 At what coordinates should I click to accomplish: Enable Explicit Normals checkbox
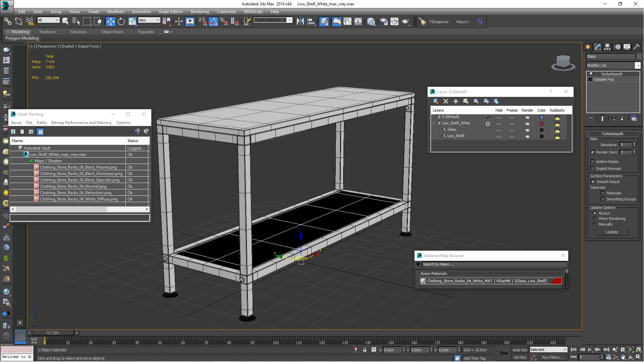(x=592, y=169)
